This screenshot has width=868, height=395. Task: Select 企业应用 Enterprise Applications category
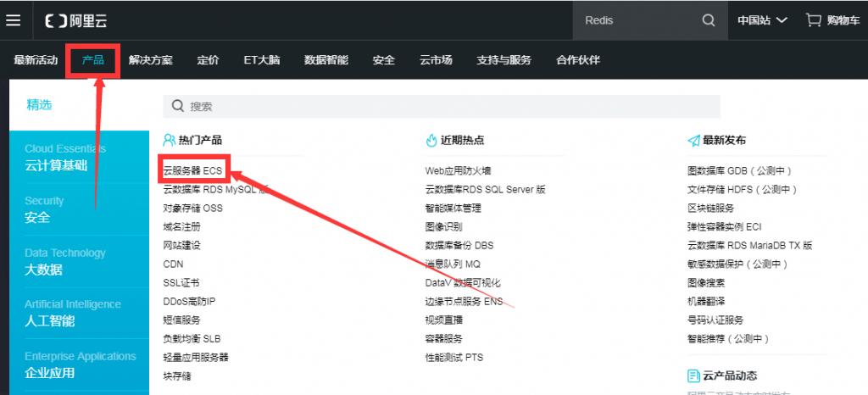79,364
